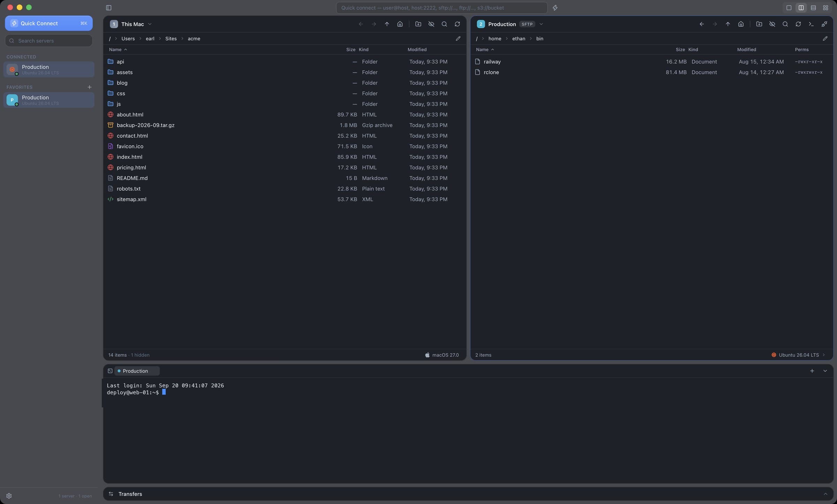Screen dimensions: 837x504
Task: Click the Quick Connect button
Action: coord(49,23)
